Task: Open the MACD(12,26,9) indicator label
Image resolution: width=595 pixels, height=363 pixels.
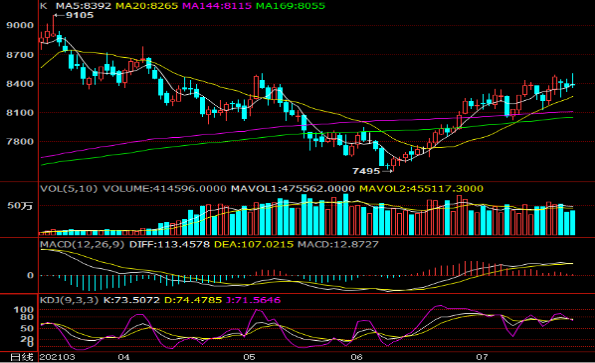Action: (82, 244)
